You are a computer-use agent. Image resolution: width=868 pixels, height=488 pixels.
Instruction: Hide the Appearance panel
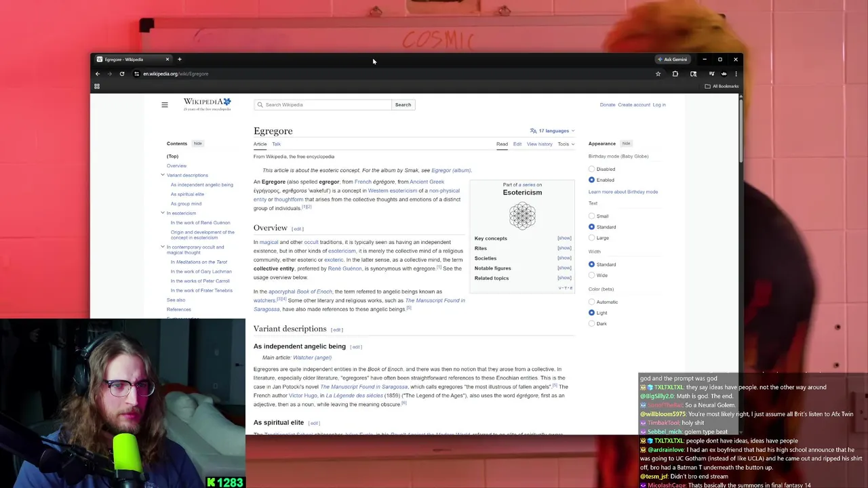click(x=627, y=144)
